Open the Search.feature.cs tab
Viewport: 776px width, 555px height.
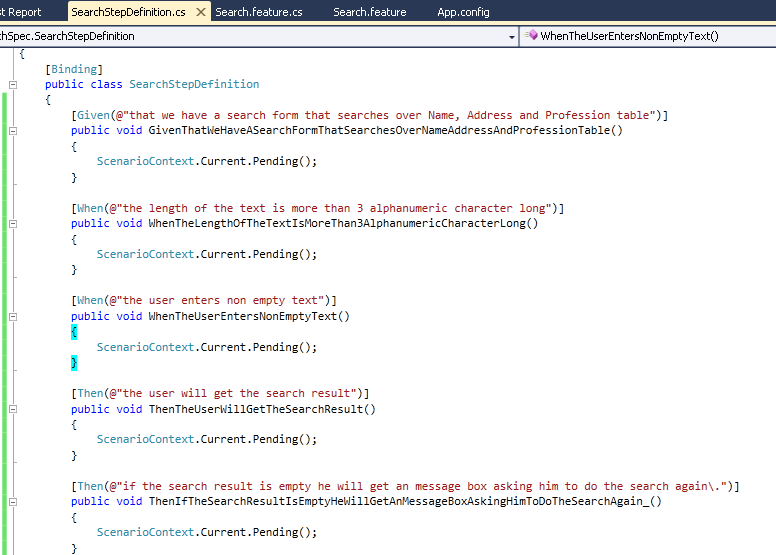pos(259,12)
